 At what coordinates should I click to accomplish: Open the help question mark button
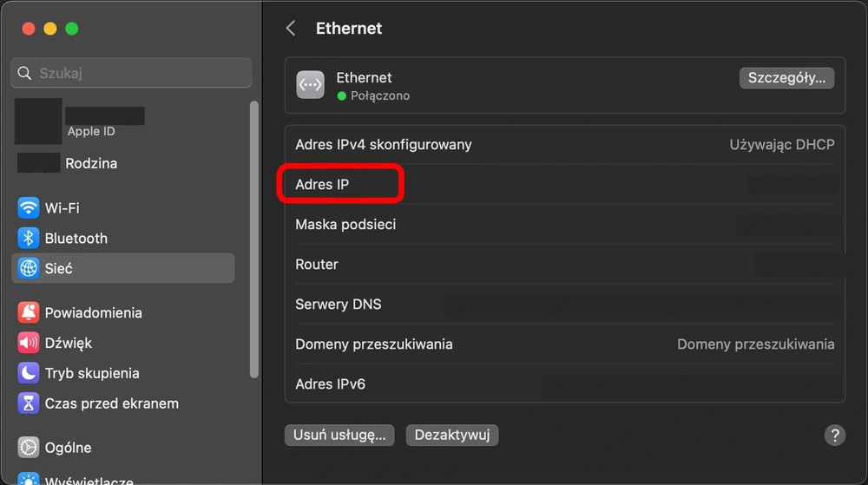(835, 436)
